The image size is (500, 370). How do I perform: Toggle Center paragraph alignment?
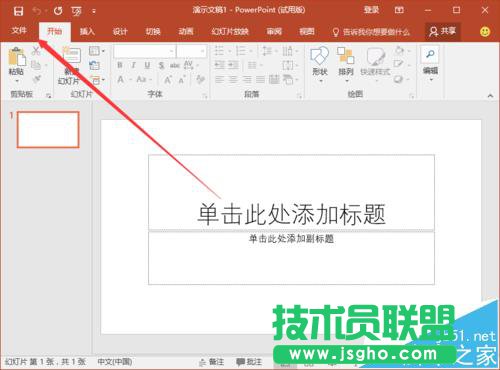(233, 79)
